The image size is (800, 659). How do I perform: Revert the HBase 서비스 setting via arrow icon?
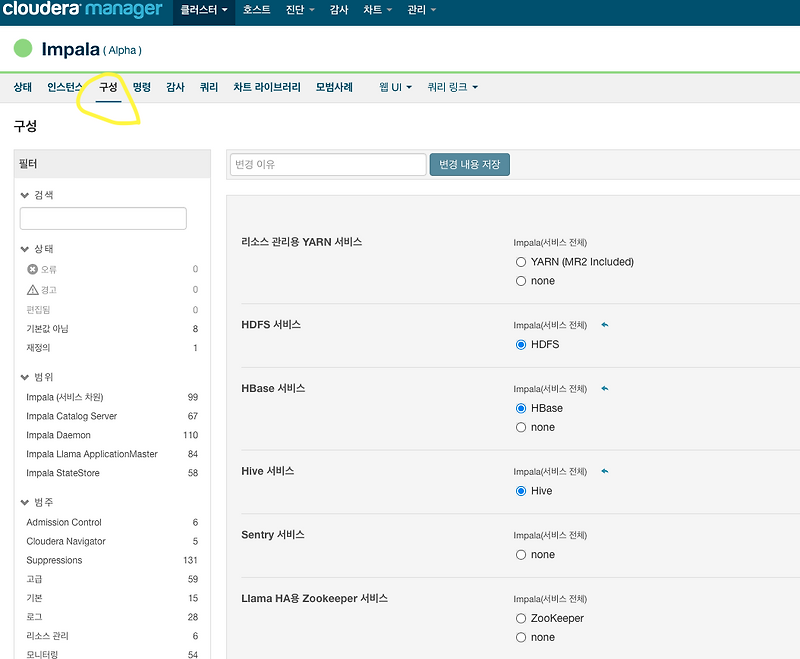[605, 389]
